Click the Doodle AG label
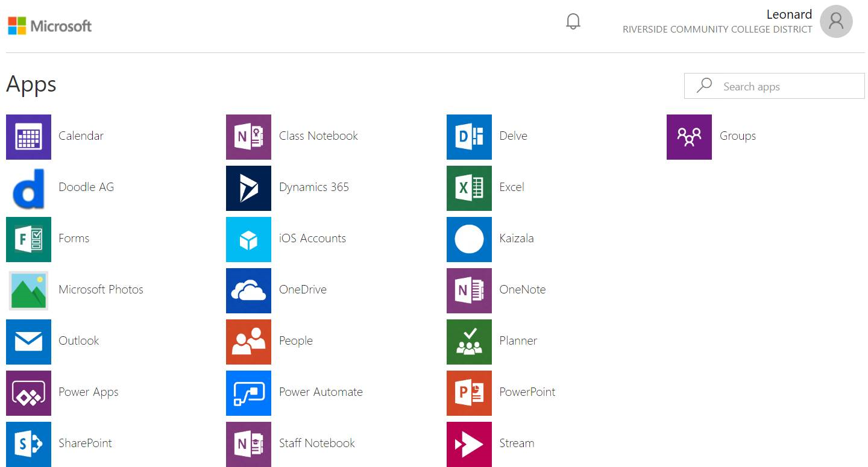This screenshot has width=868, height=467. [86, 187]
